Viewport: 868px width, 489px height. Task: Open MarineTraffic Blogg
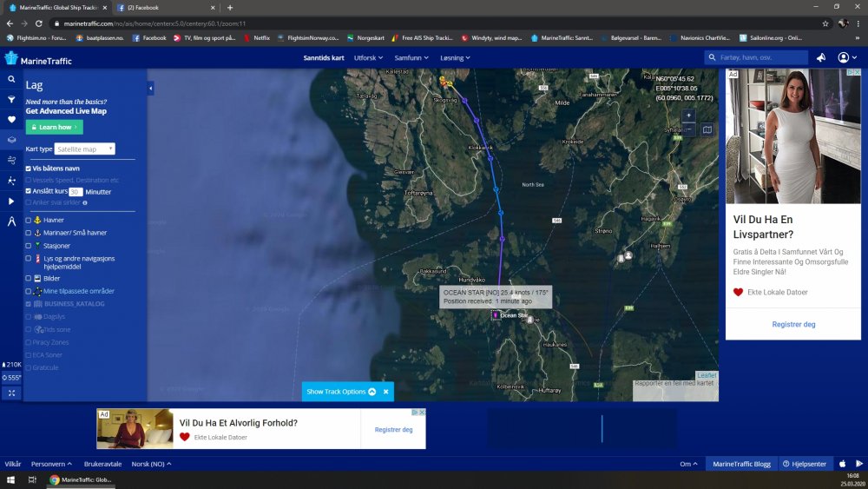[741, 464]
